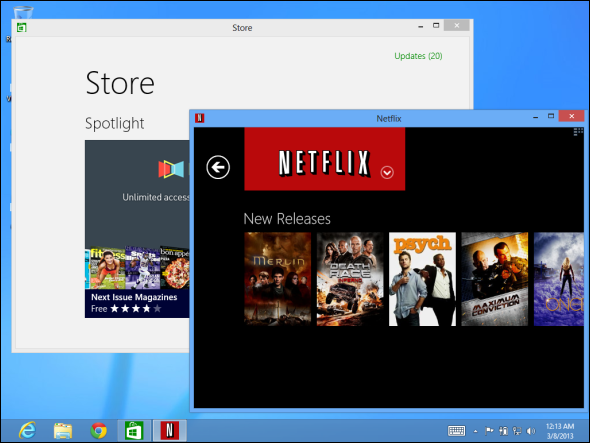
Task: Click the Netflix title bar app icon
Action: click(200, 118)
